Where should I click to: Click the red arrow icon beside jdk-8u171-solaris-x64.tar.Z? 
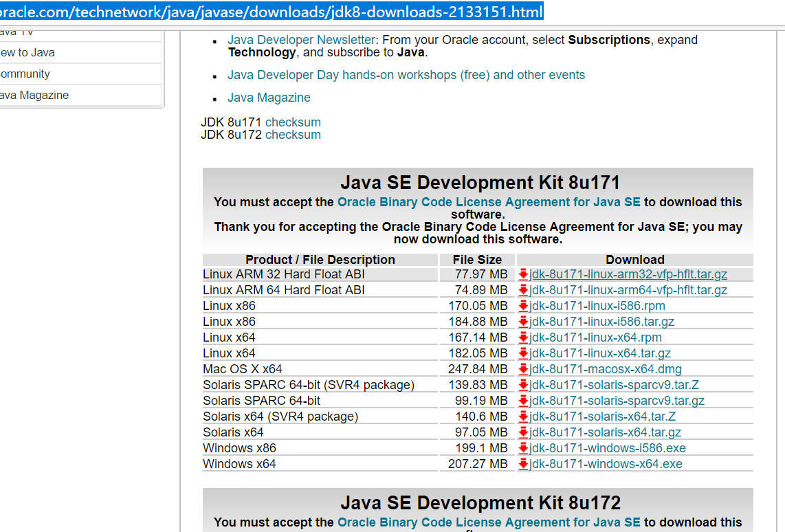(523, 417)
